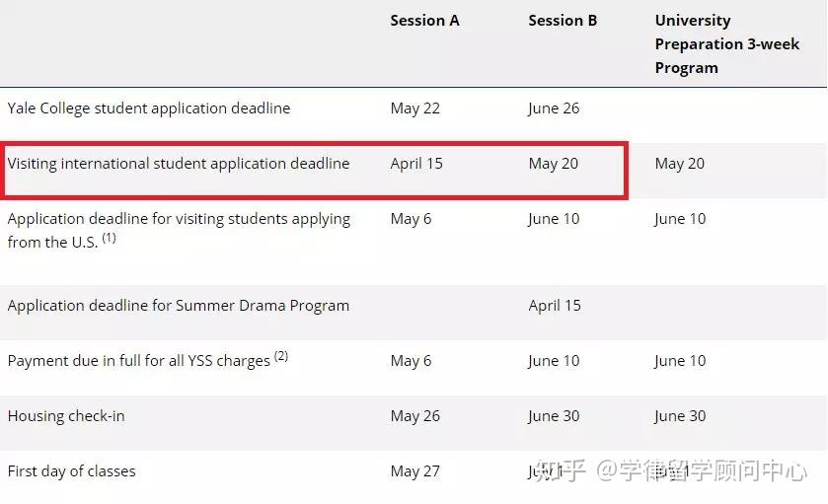
Task: Click the Session B column header
Action: [x=563, y=21]
